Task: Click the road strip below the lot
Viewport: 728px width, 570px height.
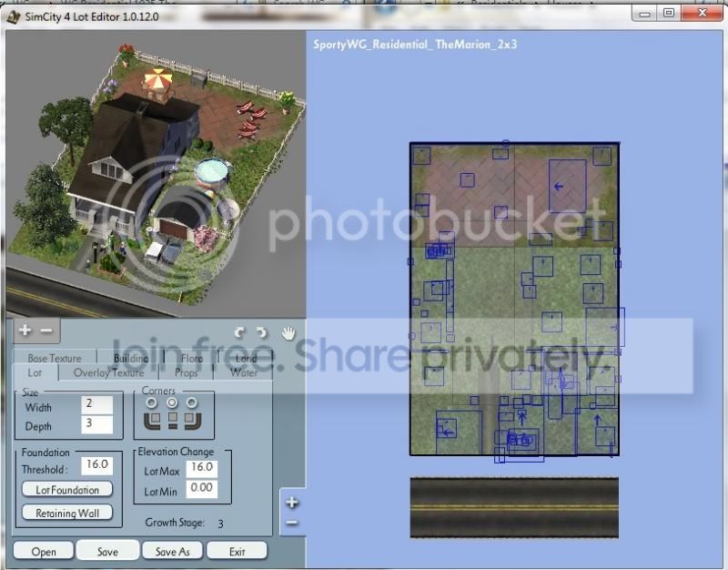Action: click(514, 507)
